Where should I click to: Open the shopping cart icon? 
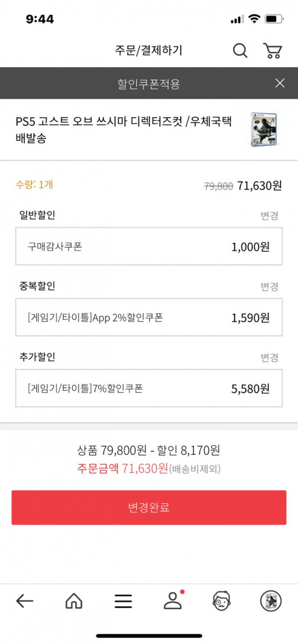click(x=272, y=50)
